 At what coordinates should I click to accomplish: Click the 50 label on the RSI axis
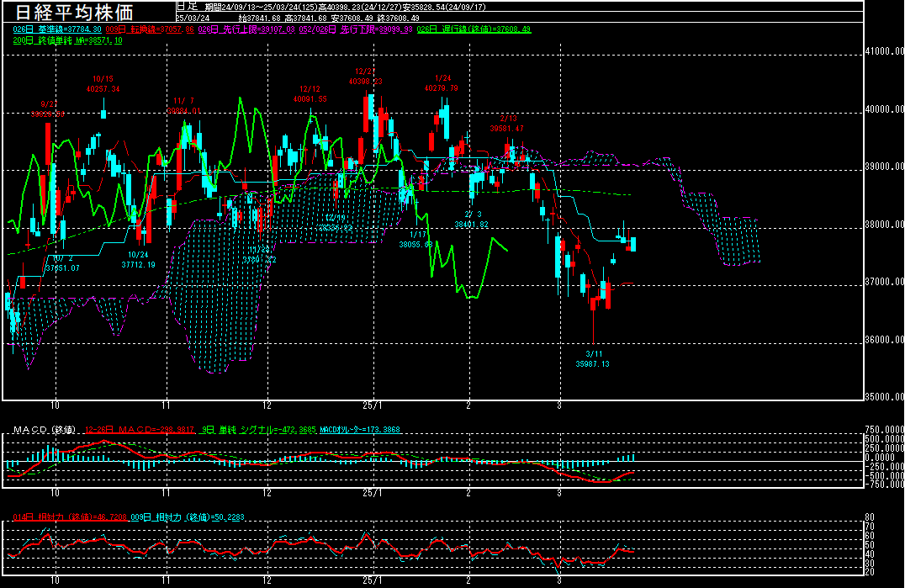click(x=870, y=545)
